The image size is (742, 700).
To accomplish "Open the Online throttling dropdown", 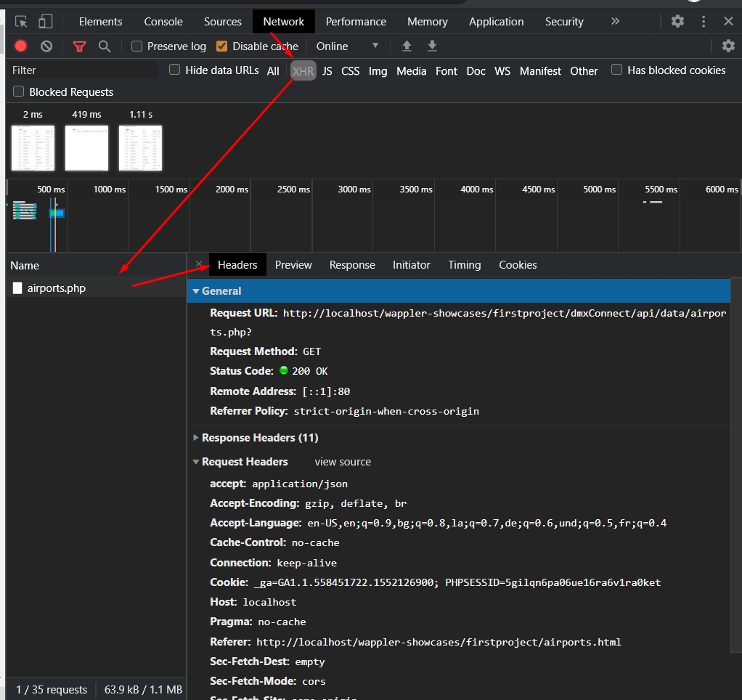I will pyautogui.click(x=347, y=46).
